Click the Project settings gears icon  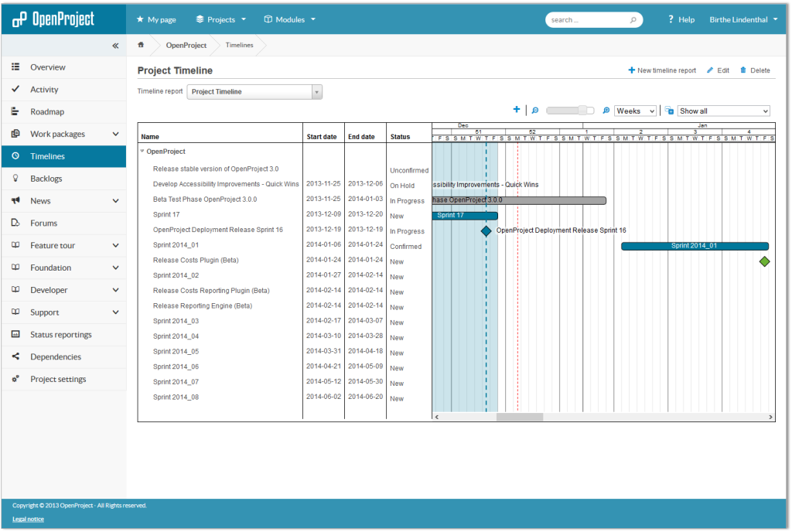[15, 379]
